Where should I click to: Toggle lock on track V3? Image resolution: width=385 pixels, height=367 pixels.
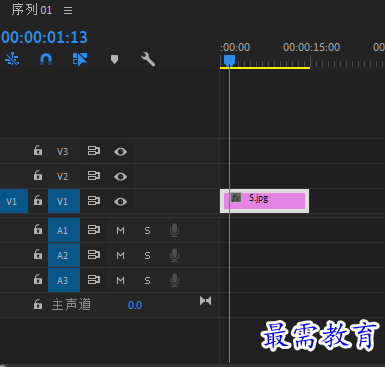(x=38, y=151)
